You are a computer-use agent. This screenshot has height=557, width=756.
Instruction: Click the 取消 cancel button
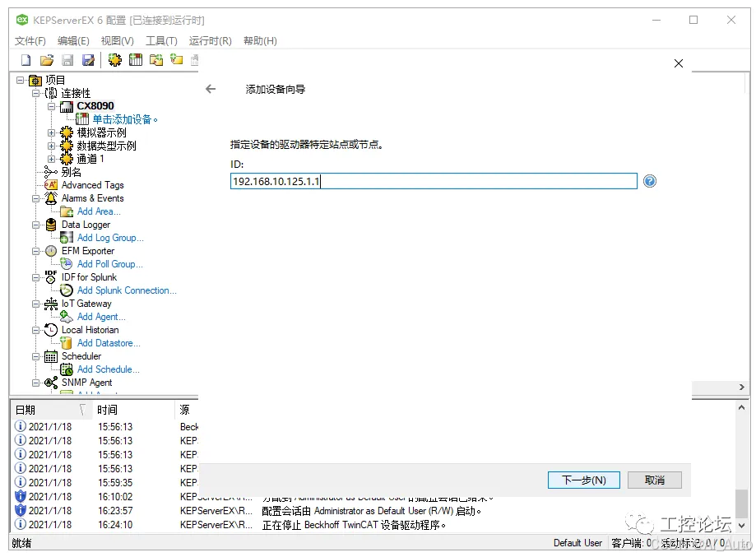pyautogui.click(x=655, y=480)
